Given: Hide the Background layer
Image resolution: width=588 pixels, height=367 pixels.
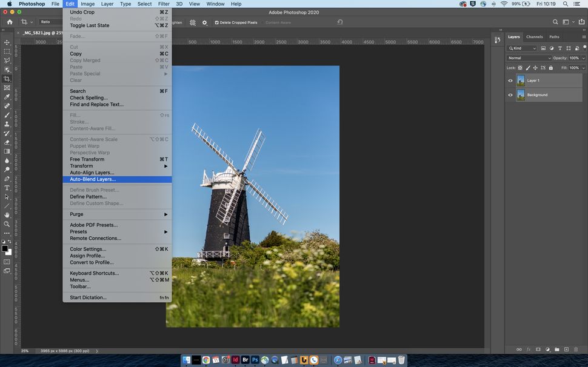Looking at the screenshot, I should (510, 94).
